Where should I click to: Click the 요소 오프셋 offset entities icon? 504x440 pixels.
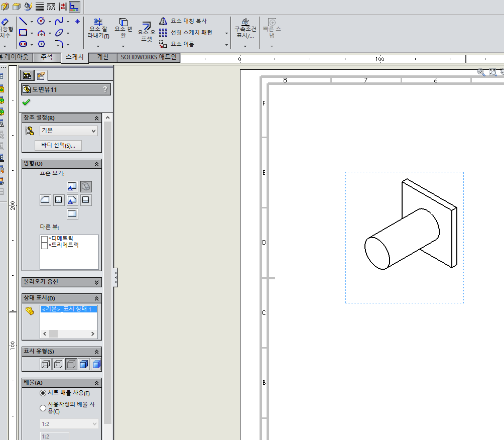[x=147, y=32]
